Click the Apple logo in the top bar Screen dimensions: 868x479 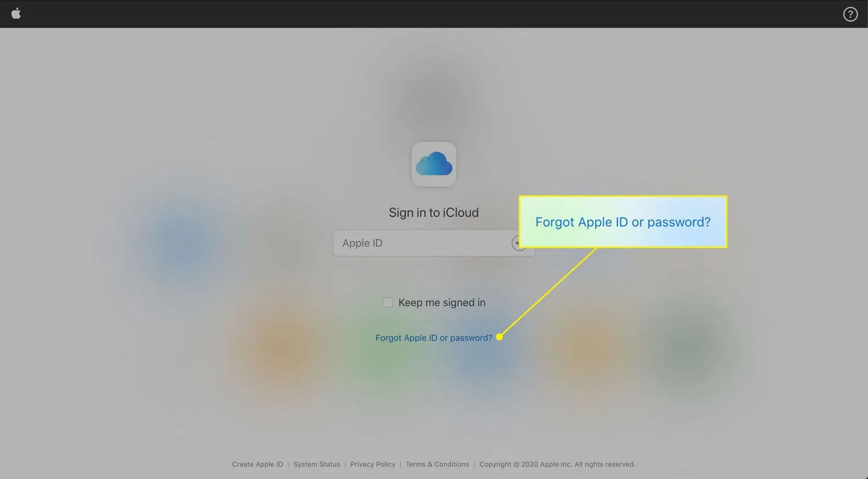(x=16, y=13)
